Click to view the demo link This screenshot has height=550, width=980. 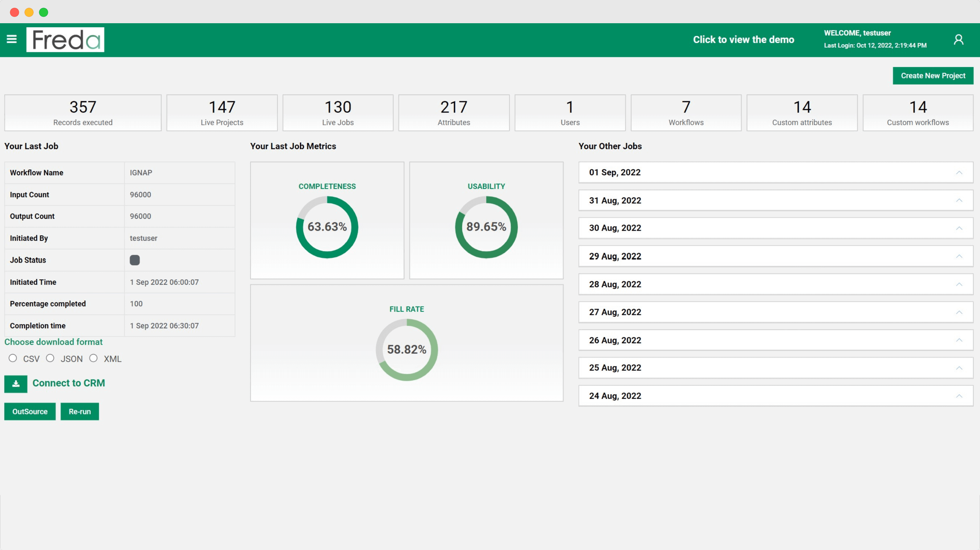743,40
